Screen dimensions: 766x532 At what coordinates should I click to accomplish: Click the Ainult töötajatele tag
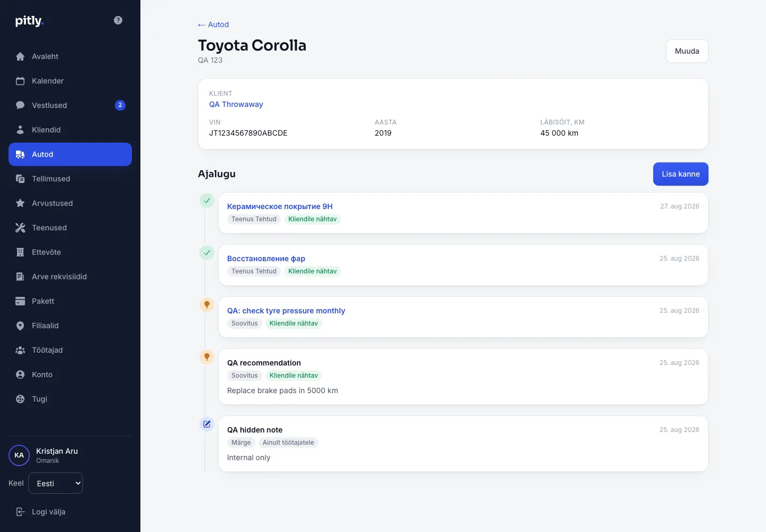(288, 443)
